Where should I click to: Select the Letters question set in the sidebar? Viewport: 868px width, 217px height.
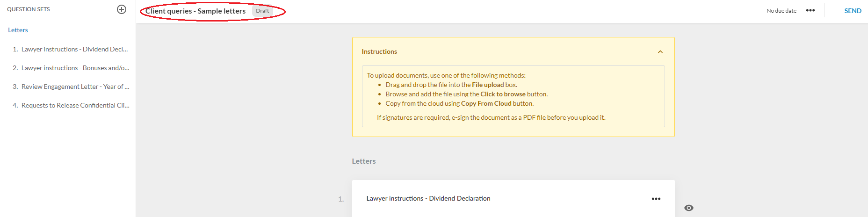pyautogui.click(x=18, y=30)
